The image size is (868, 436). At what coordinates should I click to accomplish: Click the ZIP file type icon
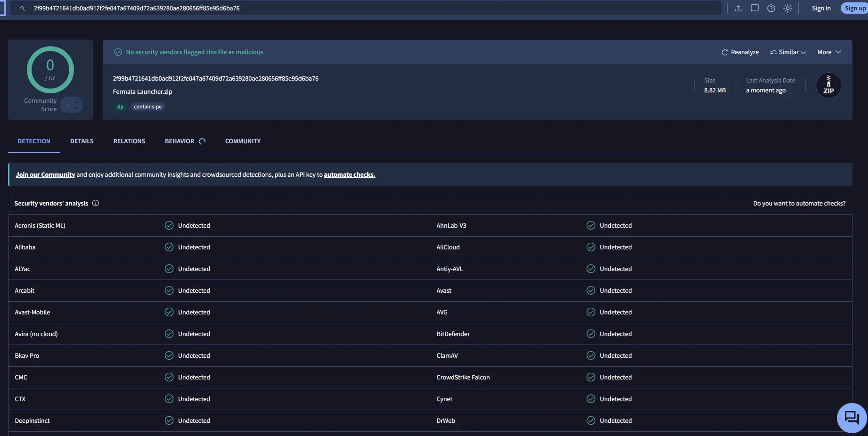tap(828, 85)
